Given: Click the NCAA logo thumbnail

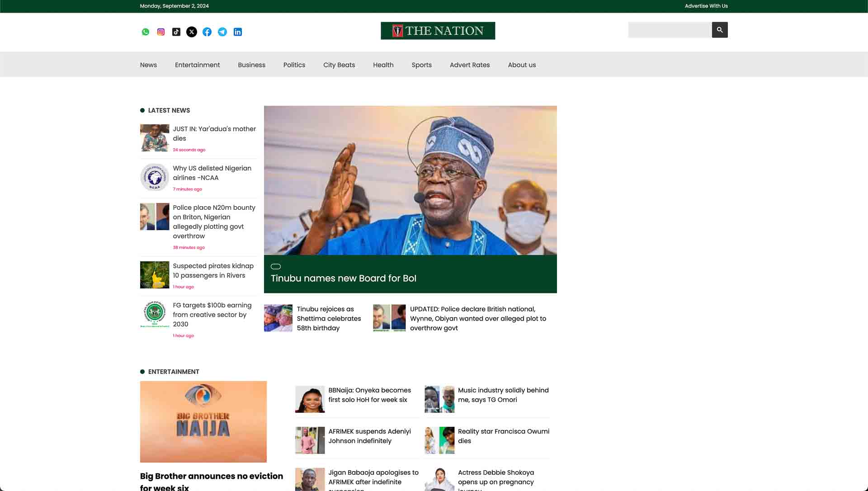Looking at the screenshot, I should 155,177.
